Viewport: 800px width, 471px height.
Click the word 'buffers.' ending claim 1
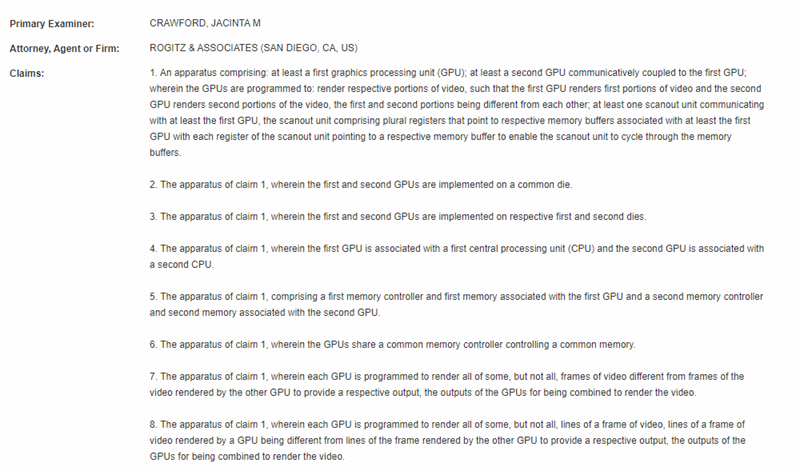pos(165,153)
